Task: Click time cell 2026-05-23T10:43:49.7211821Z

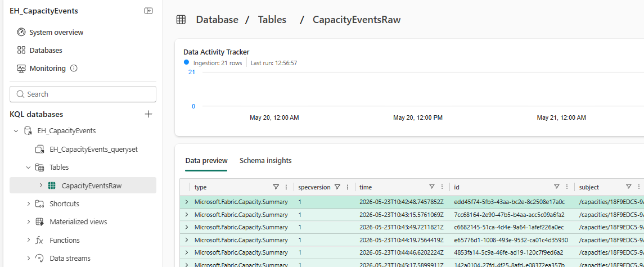Action: pyautogui.click(x=402, y=227)
